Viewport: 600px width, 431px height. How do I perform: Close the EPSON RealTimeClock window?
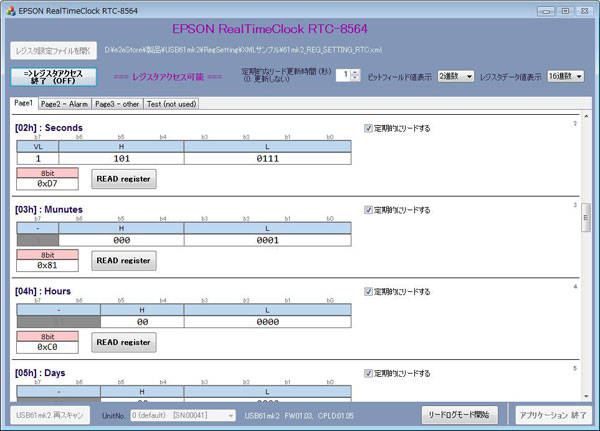[x=584, y=11]
